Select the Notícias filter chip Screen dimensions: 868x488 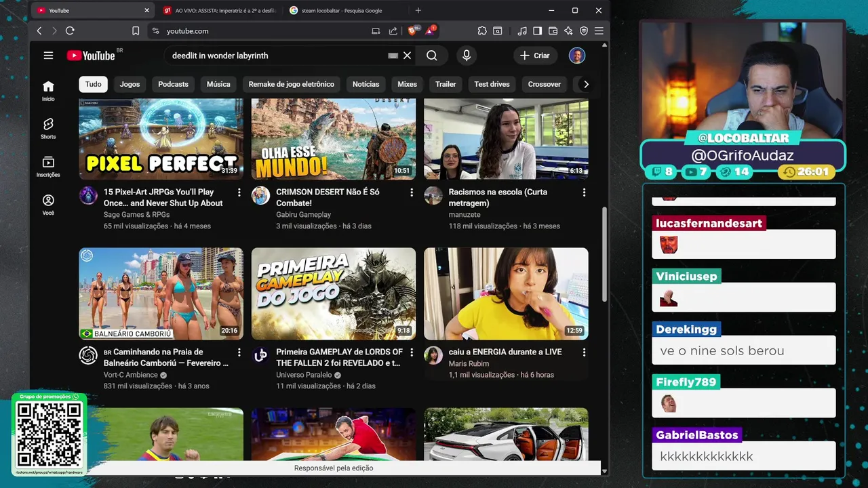pos(366,84)
